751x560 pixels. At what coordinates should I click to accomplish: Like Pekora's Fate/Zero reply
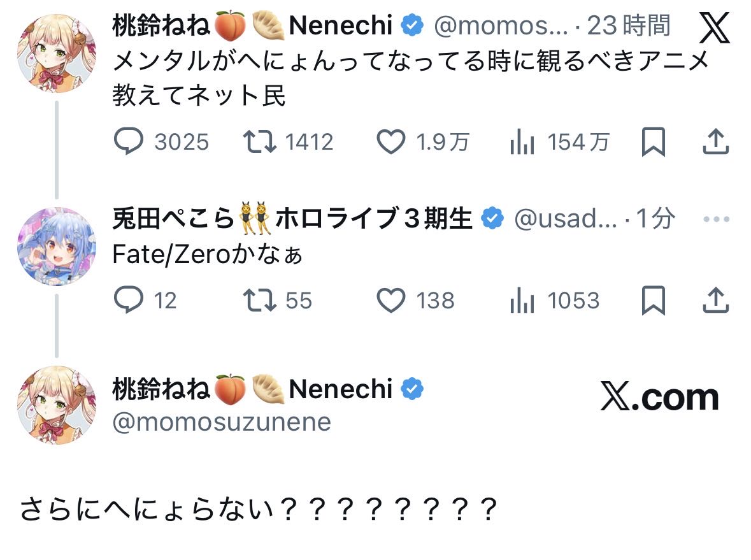(x=391, y=300)
